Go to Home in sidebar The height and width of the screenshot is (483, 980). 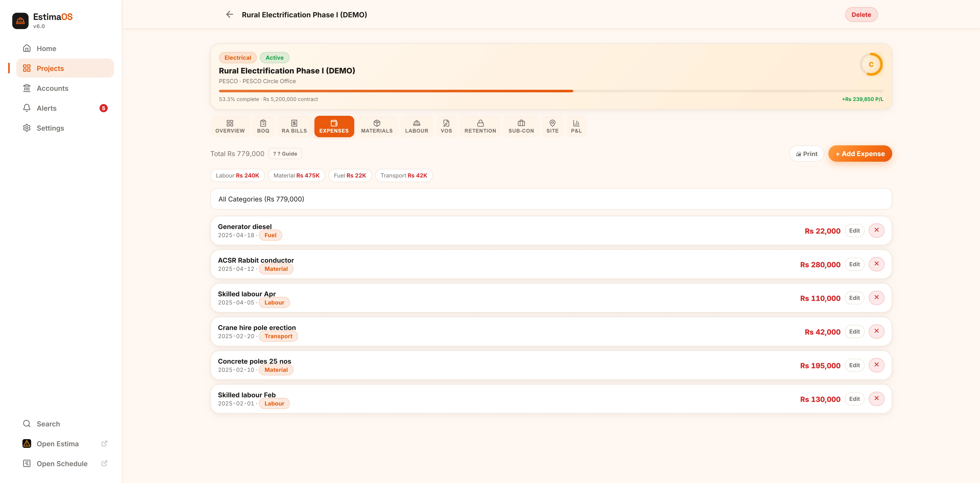click(x=65, y=48)
